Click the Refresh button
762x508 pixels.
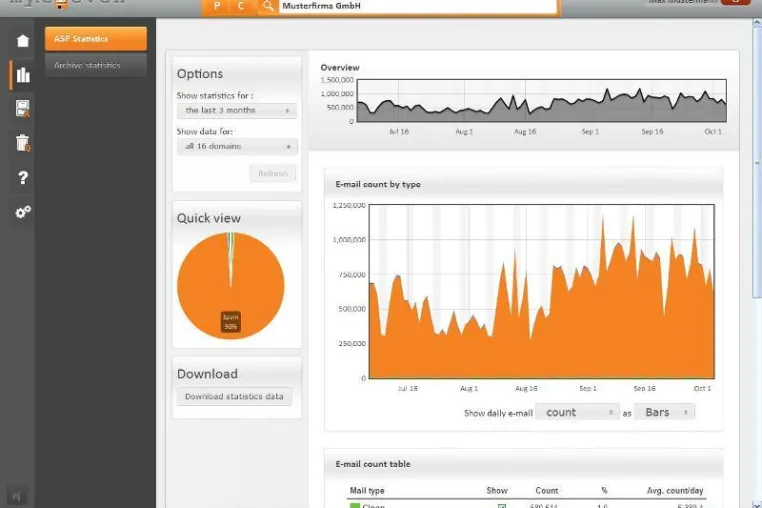(273, 174)
